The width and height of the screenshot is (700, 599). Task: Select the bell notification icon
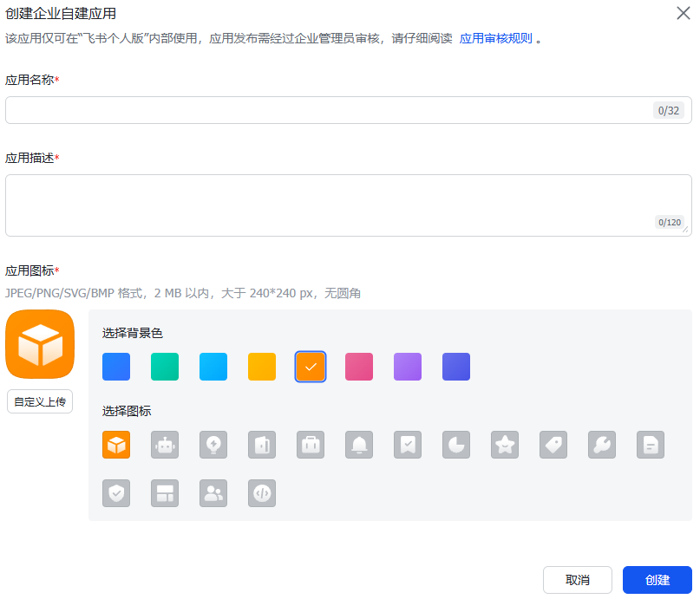(359, 445)
